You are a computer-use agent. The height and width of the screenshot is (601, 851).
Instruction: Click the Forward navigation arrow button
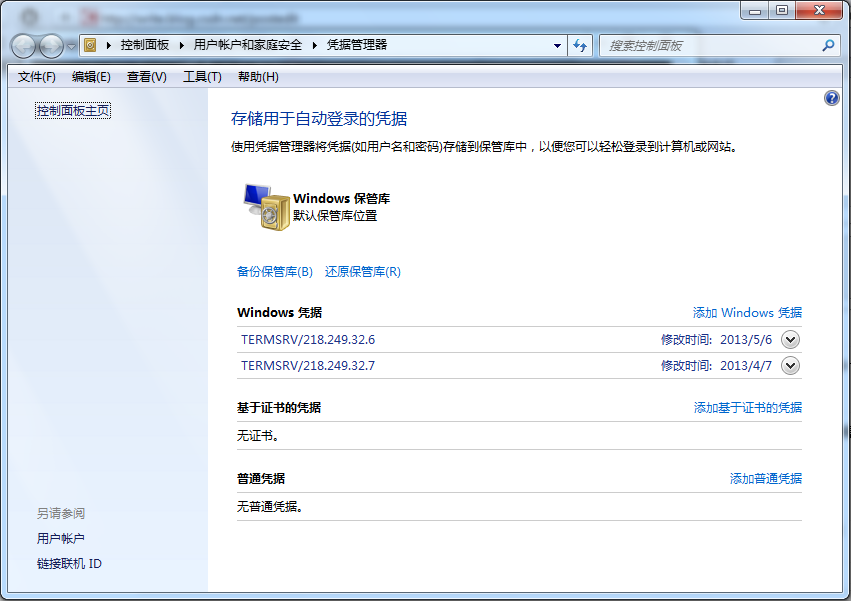point(52,46)
